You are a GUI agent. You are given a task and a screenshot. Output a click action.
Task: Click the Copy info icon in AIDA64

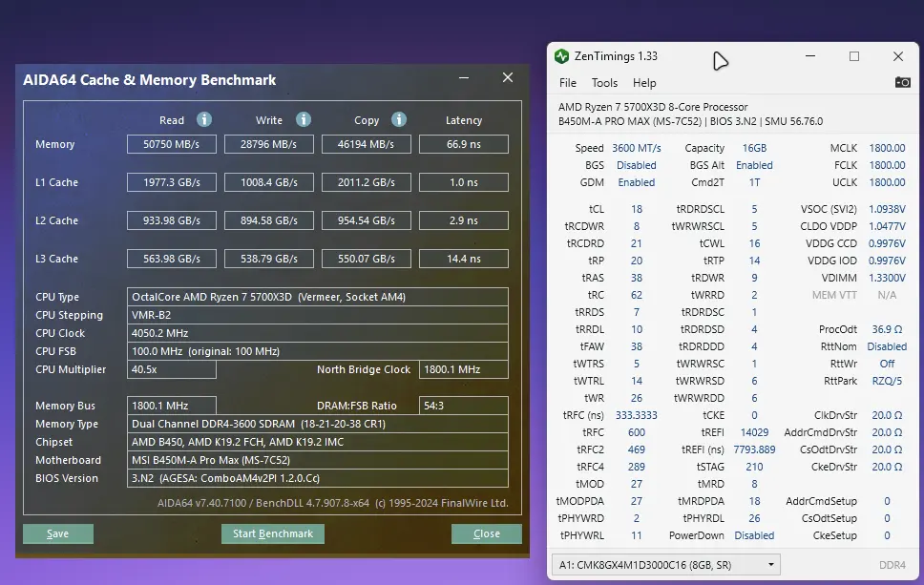coord(399,119)
